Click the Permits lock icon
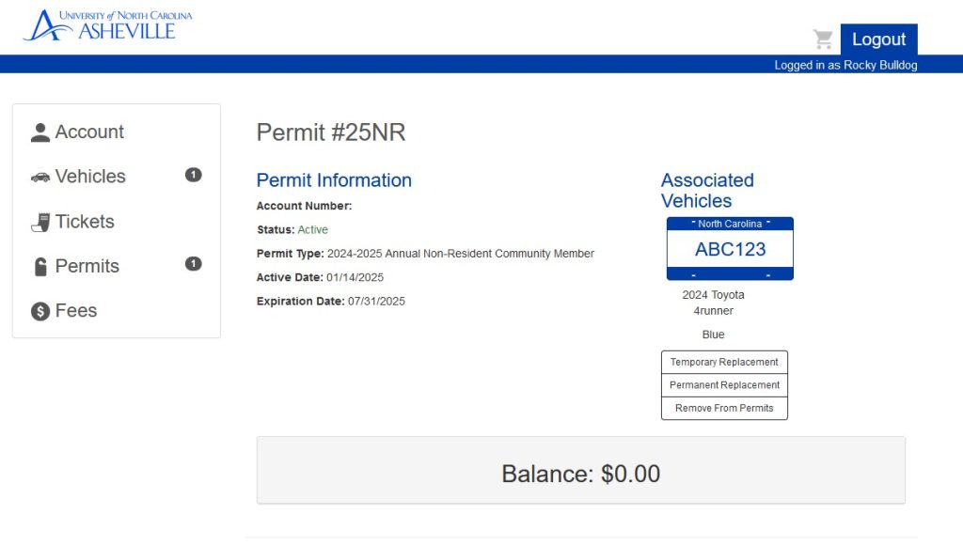 click(39, 267)
